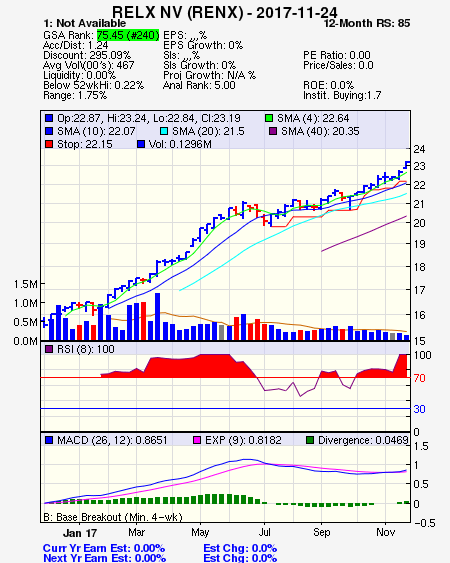Click the Discount: 295.09% text

point(87,55)
